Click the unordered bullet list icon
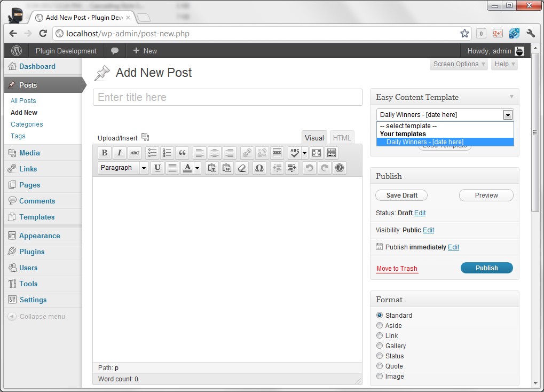Image resolution: width=544 pixels, height=392 pixels. [x=153, y=153]
